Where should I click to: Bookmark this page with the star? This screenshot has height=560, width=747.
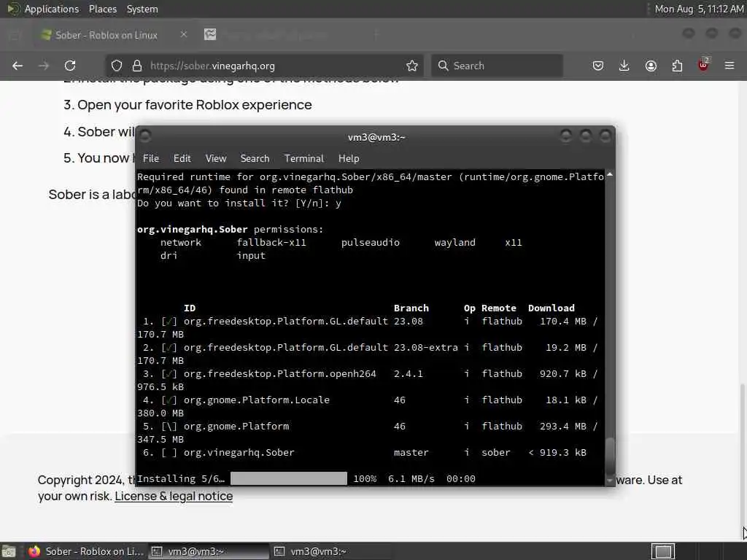click(412, 66)
